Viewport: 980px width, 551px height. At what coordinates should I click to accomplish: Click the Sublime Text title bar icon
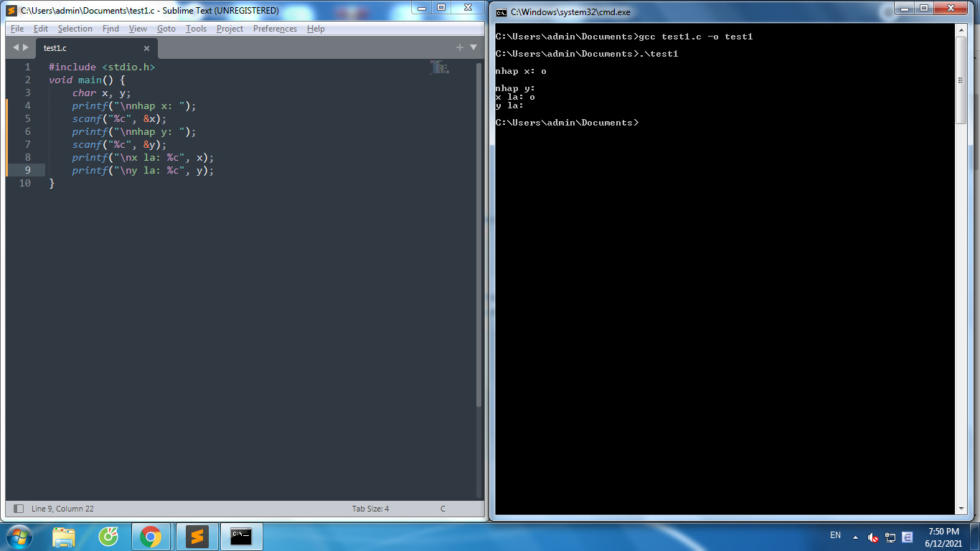(x=11, y=11)
